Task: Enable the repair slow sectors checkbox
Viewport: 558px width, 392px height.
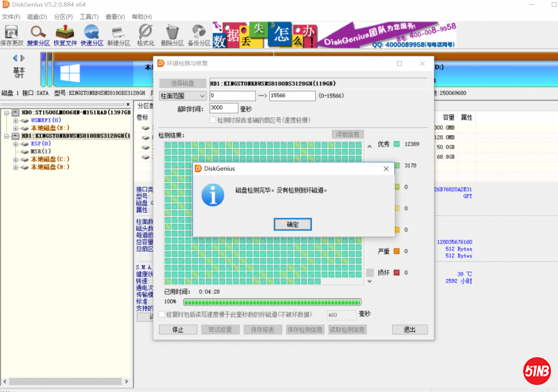Action: pos(162,315)
